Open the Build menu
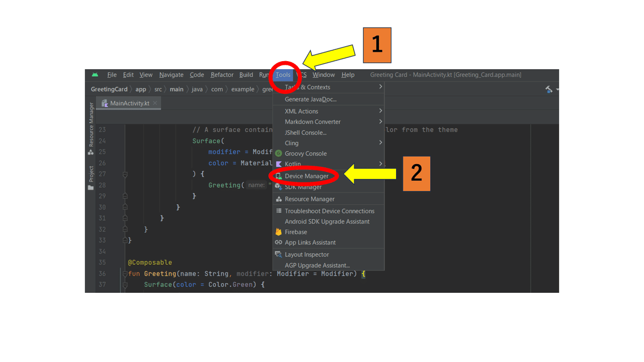Screen dimensions: 644x362 pos(246,75)
